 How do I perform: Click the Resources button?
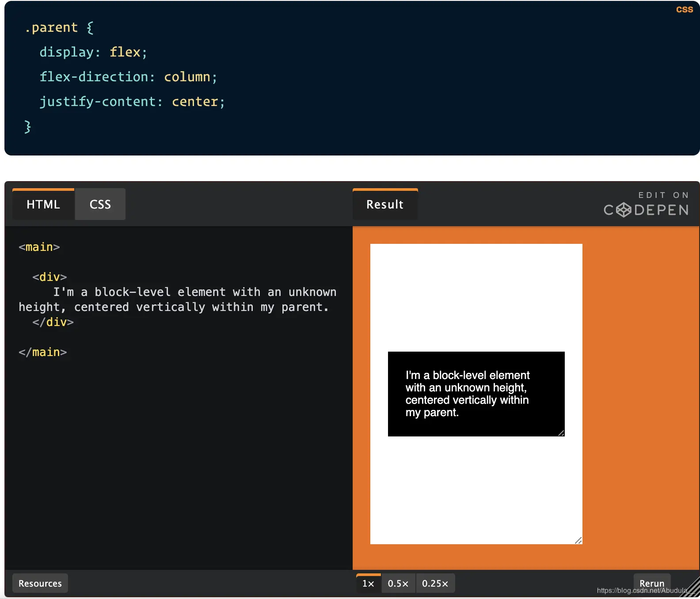click(40, 584)
